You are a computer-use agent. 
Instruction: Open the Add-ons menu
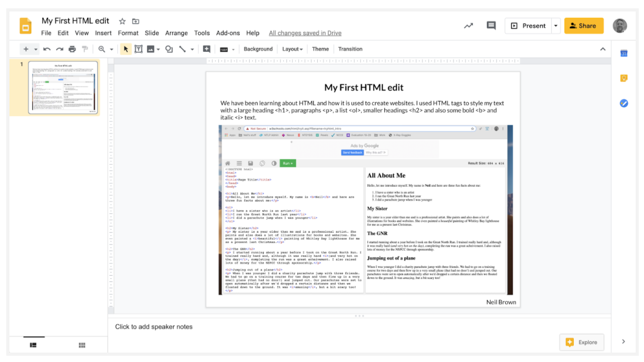coord(228,33)
